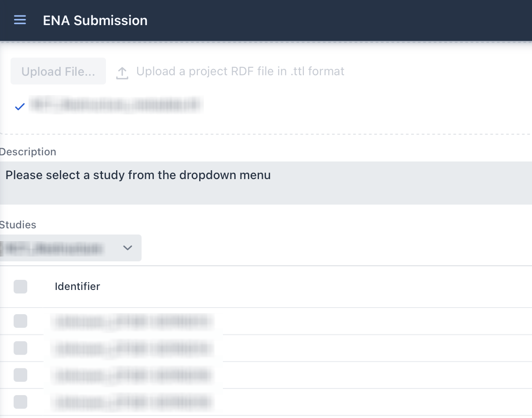The width and height of the screenshot is (532, 418).
Task: Click the Studies dropdown chevron arrow
Action: 128,248
